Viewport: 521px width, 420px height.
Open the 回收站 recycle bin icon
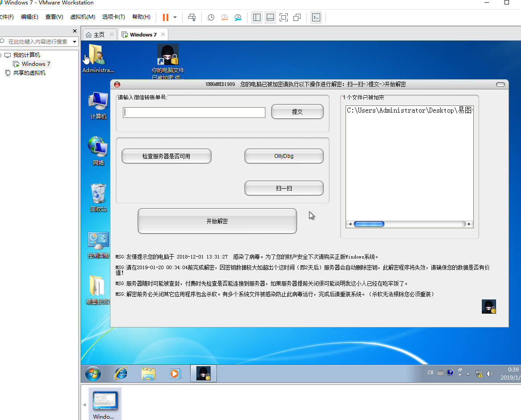coord(98,197)
